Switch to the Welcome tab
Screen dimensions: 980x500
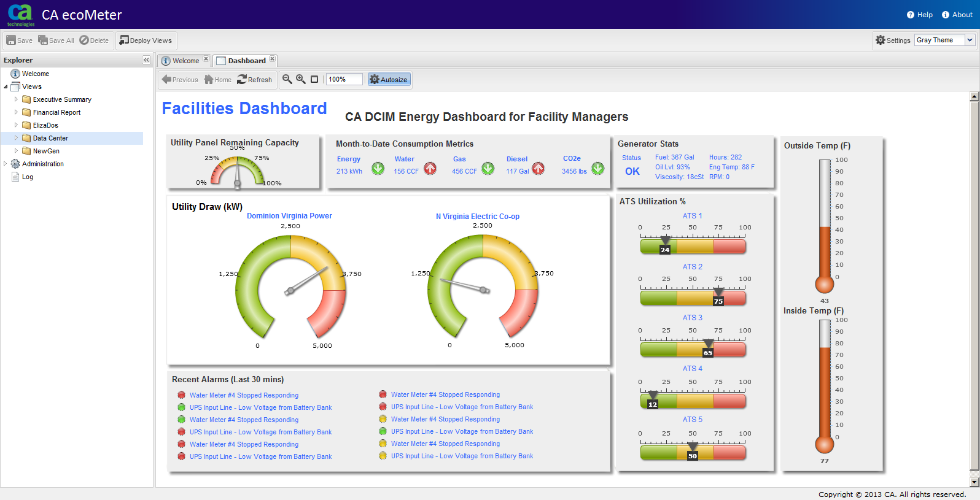[x=185, y=61]
